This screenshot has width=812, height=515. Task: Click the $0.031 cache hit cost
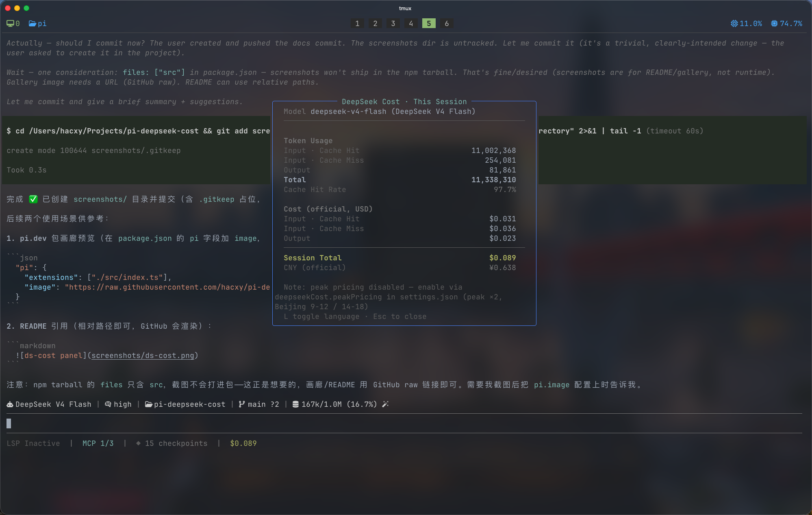click(503, 219)
